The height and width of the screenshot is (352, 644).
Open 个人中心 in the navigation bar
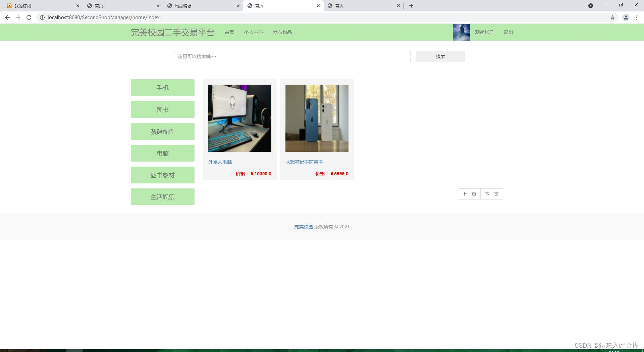click(254, 32)
